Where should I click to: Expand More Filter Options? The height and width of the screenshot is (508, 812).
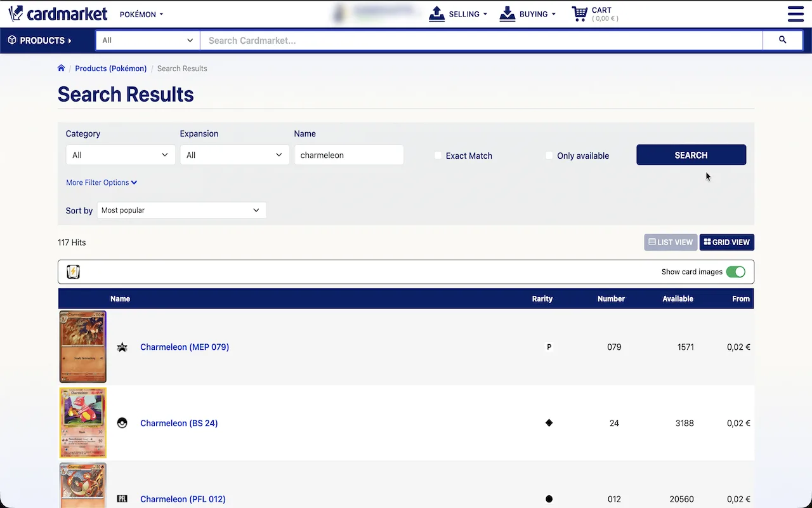coord(101,182)
